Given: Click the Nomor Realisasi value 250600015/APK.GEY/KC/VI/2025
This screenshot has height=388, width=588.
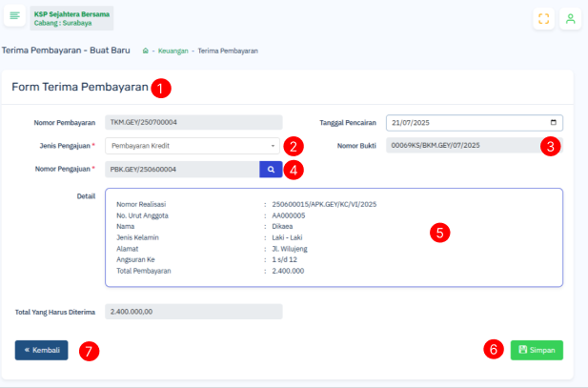Looking at the screenshot, I should 324,205.
